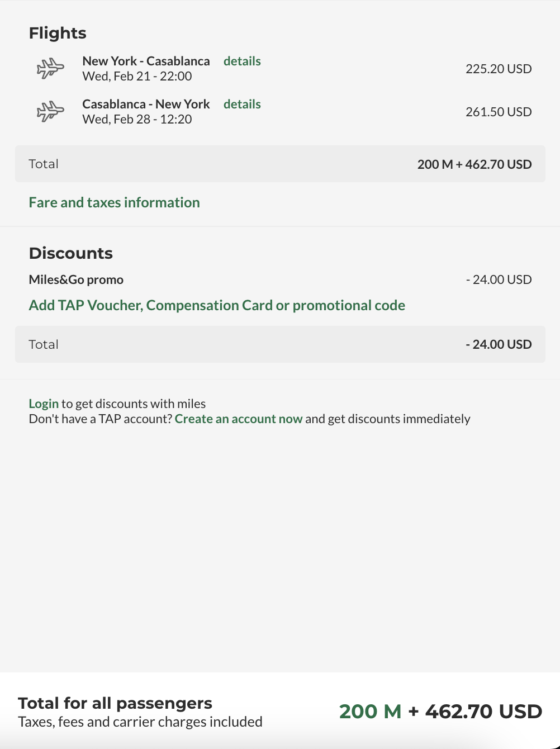Open Fare and taxes information

pos(114,202)
